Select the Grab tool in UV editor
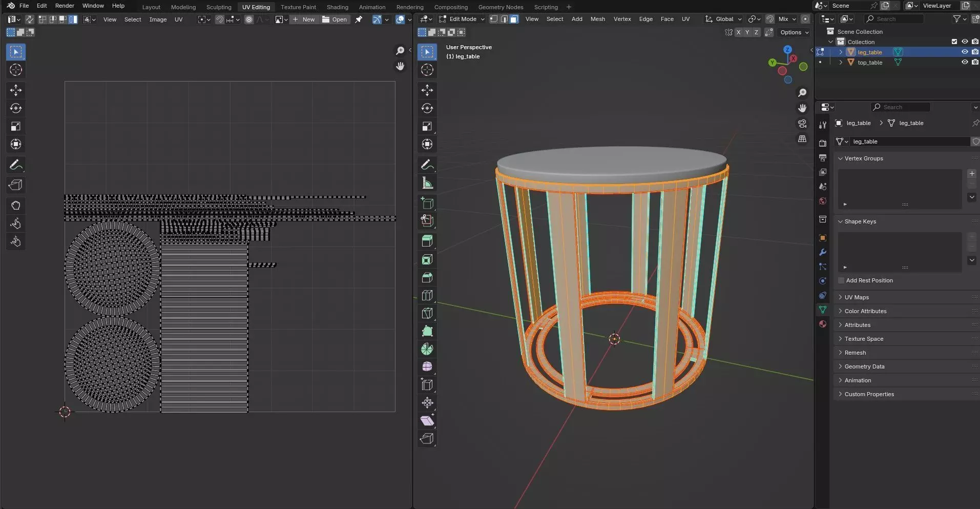 16,206
